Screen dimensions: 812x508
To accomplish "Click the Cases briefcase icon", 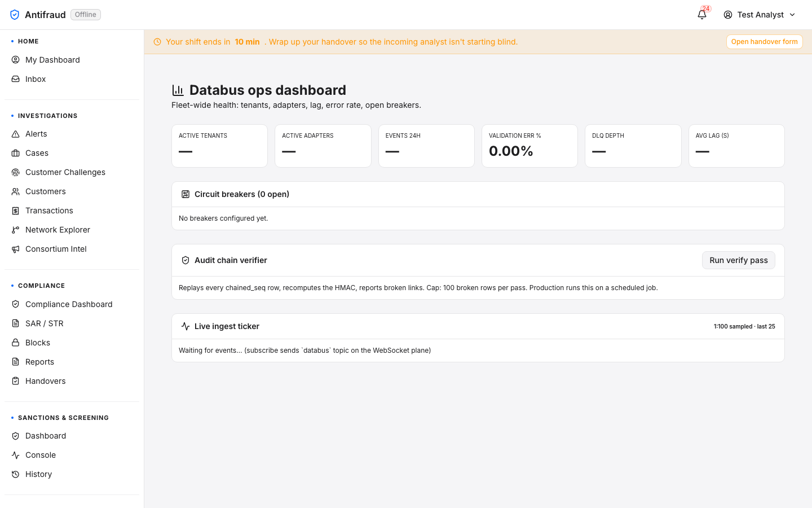I will click(16, 153).
